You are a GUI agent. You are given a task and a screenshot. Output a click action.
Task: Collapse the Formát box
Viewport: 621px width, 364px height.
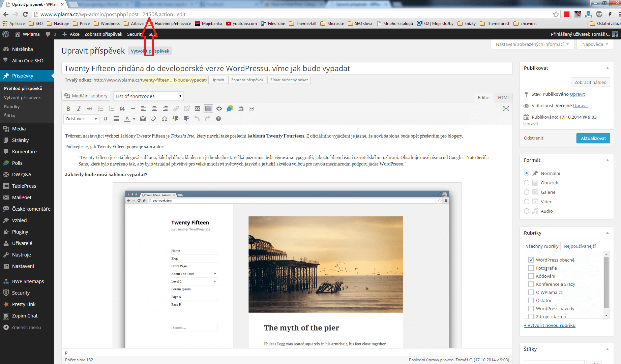click(x=608, y=160)
